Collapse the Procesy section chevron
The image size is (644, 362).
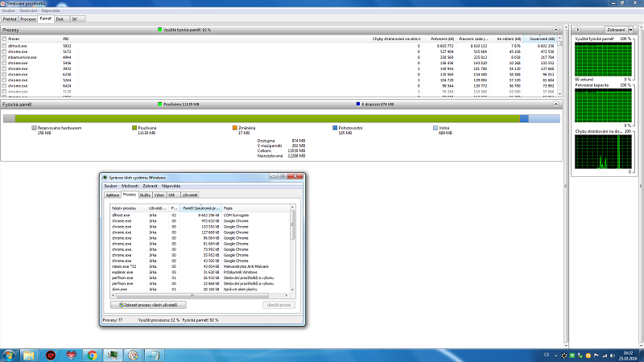pyautogui.click(x=555, y=30)
